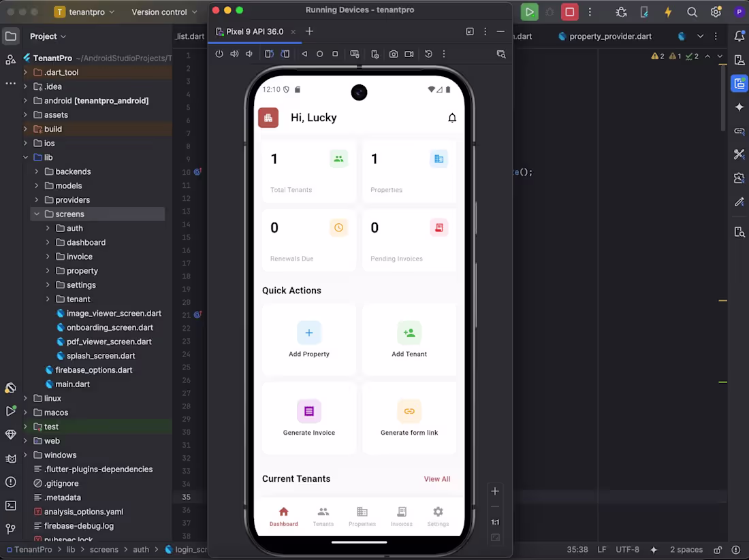749x560 pixels.
Task: Open the Settings tab in app bottom bar
Action: pos(438,516)
